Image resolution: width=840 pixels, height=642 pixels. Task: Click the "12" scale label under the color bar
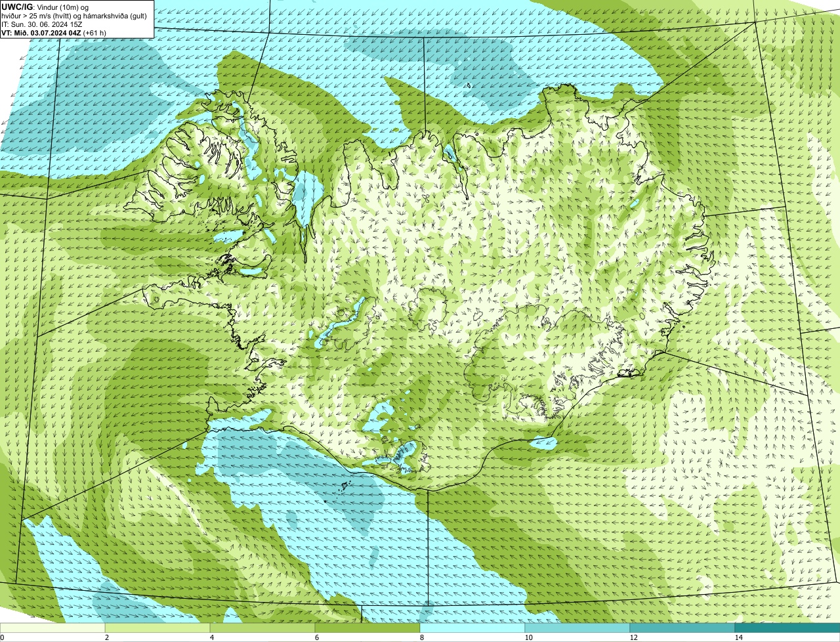(x=633, y=637)
